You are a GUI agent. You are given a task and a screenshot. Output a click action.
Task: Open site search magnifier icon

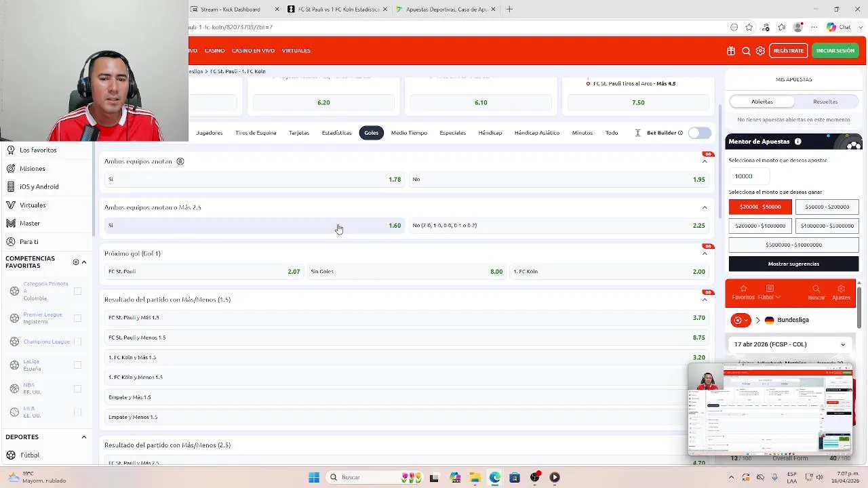click(x=746, y=51)
